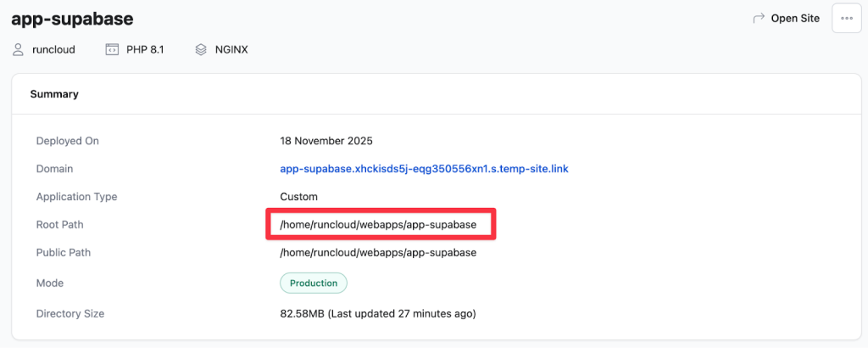Click the PHP 8.1 version label
The height and width of the screenshot is (348, 868).
(x=145, y=49)
